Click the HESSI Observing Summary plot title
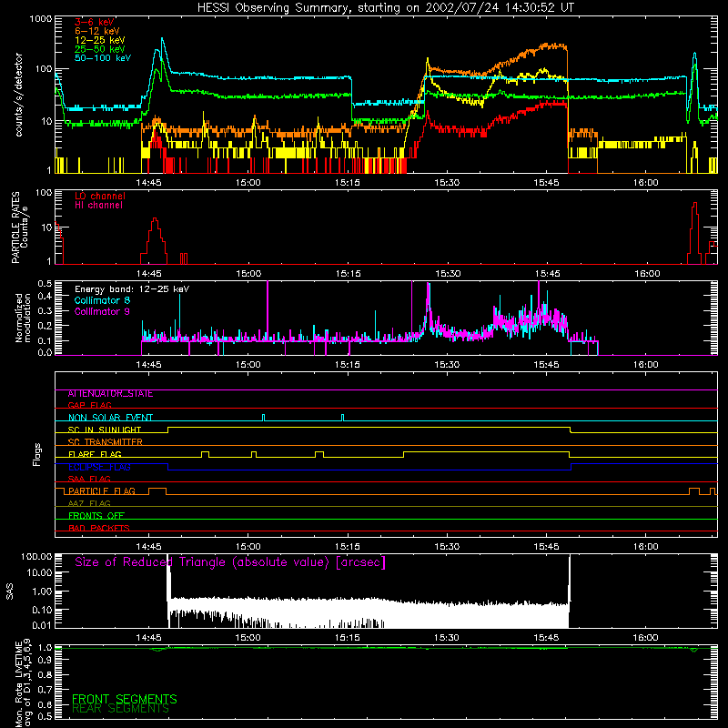The height and width of the screenshot is (728, 728). [385, 7]
